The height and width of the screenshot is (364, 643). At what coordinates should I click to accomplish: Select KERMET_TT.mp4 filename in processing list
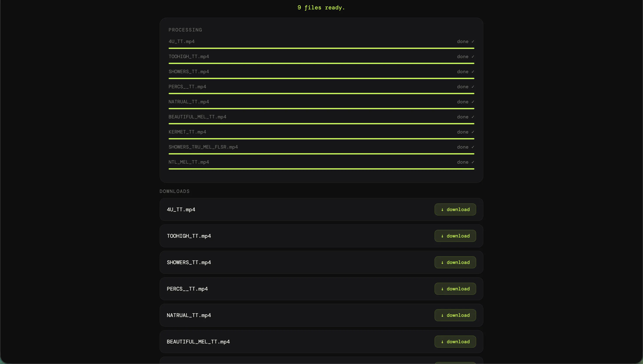[x=187, y=132]
